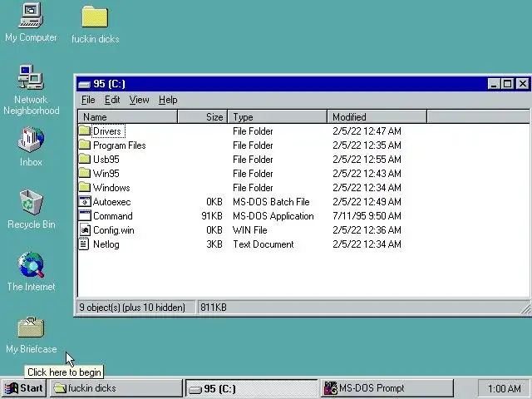Select the Netlog file name
532x399 pixels.
coord(106,244)
